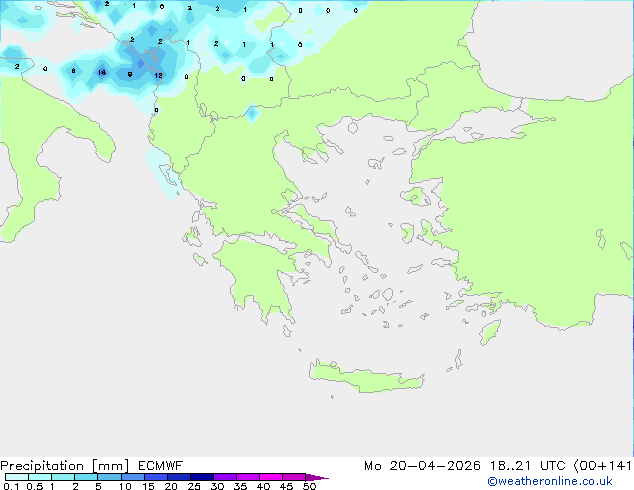Click the 20–25 mm legend swatch
This screenshot has width=634, height=490.
point(179,477)
